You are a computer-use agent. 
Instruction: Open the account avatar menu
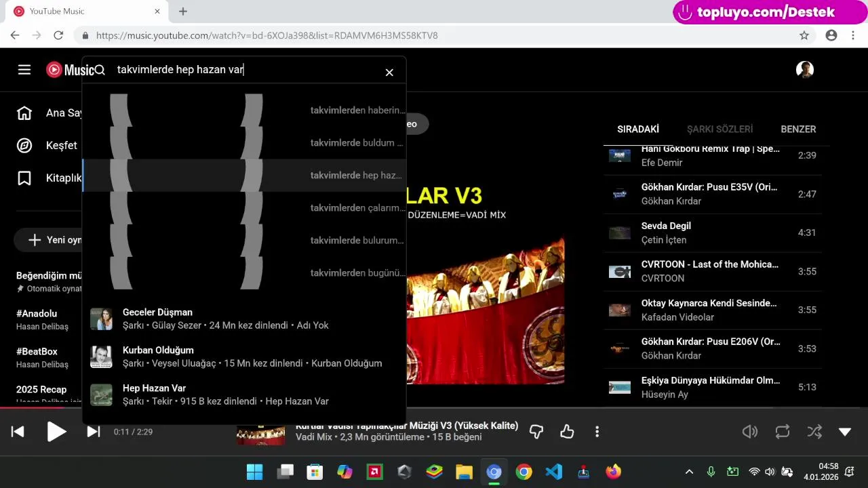[805, 70]
